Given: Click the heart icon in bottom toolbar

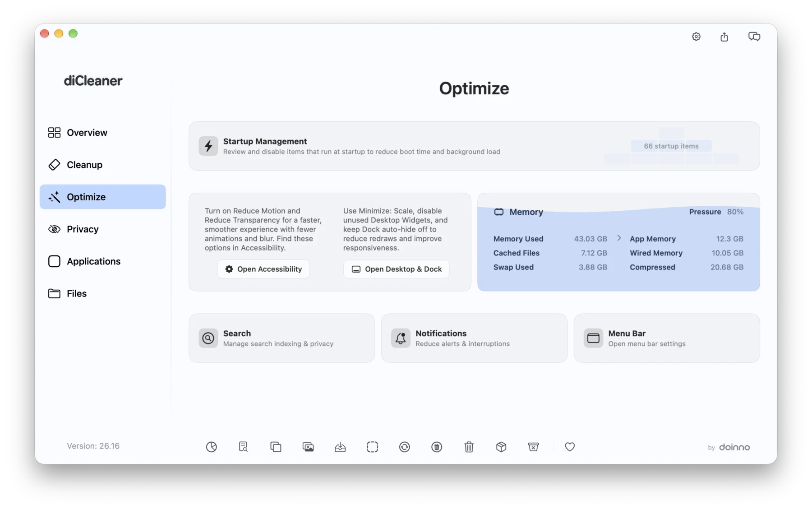Looking at the screenshot, I should 570,447.
